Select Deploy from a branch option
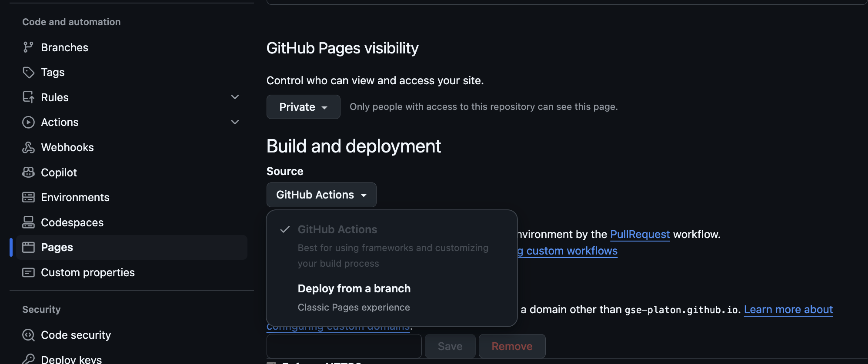Viewport: 868px width, 364px height. click(x=391, y=298)
